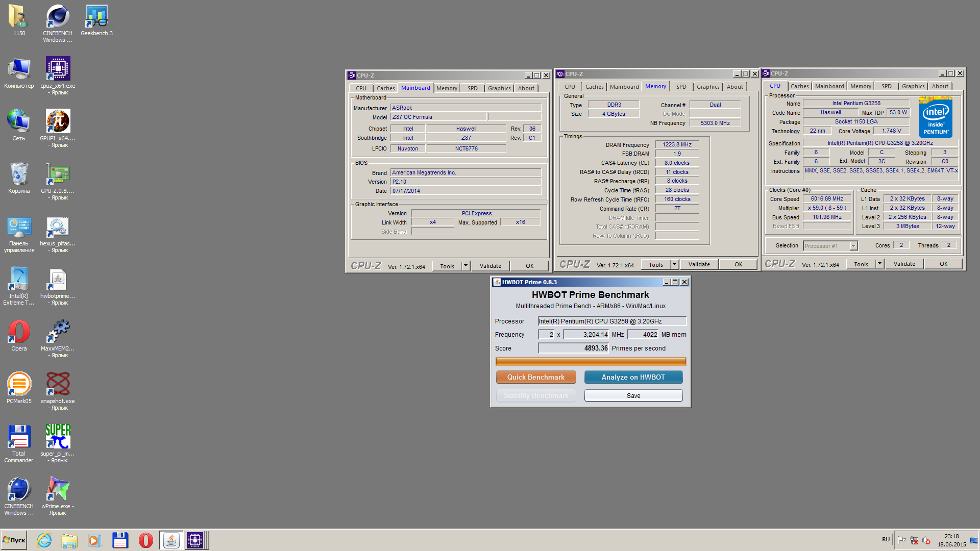Click the frequency field showing 3,204.14
980x551 pixels.
tap(586, 334)
